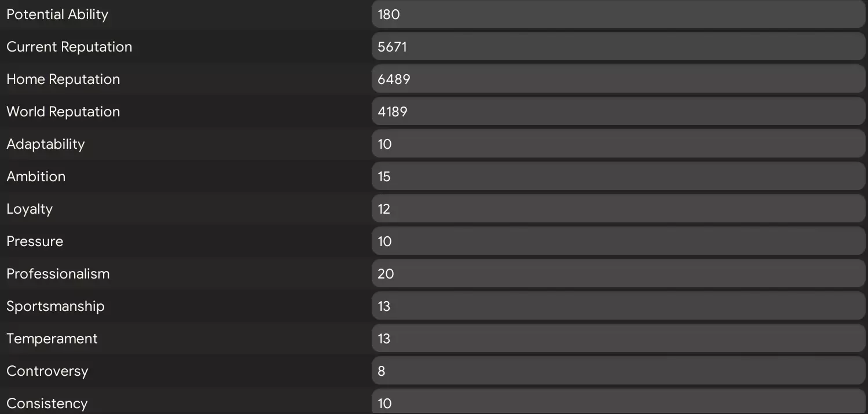868x414 pixels.
Task: Click the World Reputation value 4189
Action: [x=618, y=112]
